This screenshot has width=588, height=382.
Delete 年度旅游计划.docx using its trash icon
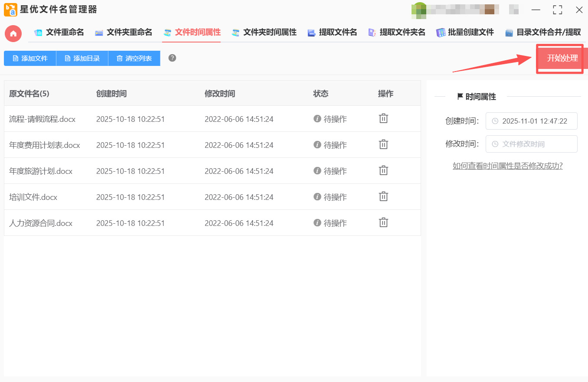coord(383,170)
